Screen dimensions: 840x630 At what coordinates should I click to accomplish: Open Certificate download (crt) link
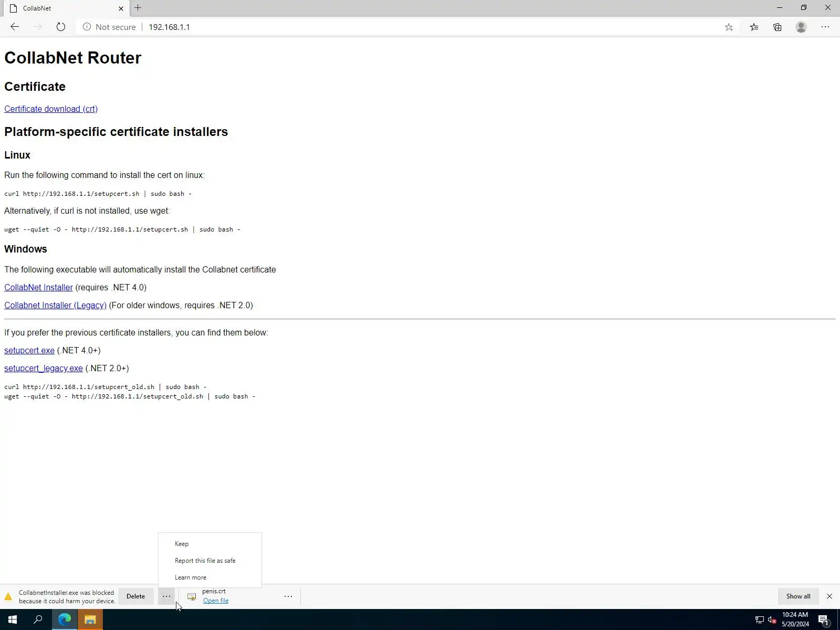(x=51, y=109)
